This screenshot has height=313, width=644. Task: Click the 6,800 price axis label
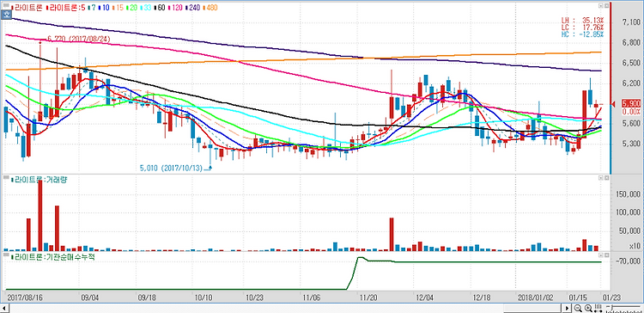click(630, 43)
